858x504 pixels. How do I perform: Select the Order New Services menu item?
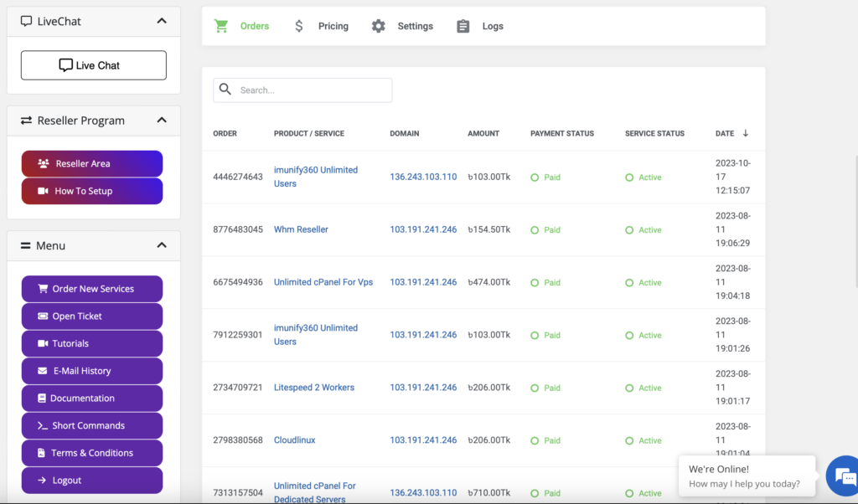click(92, 289)
